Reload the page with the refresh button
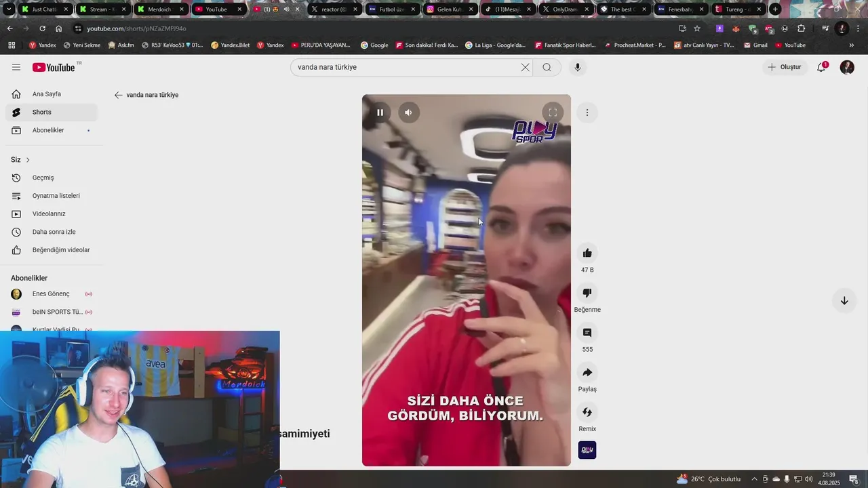This screenshot has height=488, width=868. [x=42, y=28]
